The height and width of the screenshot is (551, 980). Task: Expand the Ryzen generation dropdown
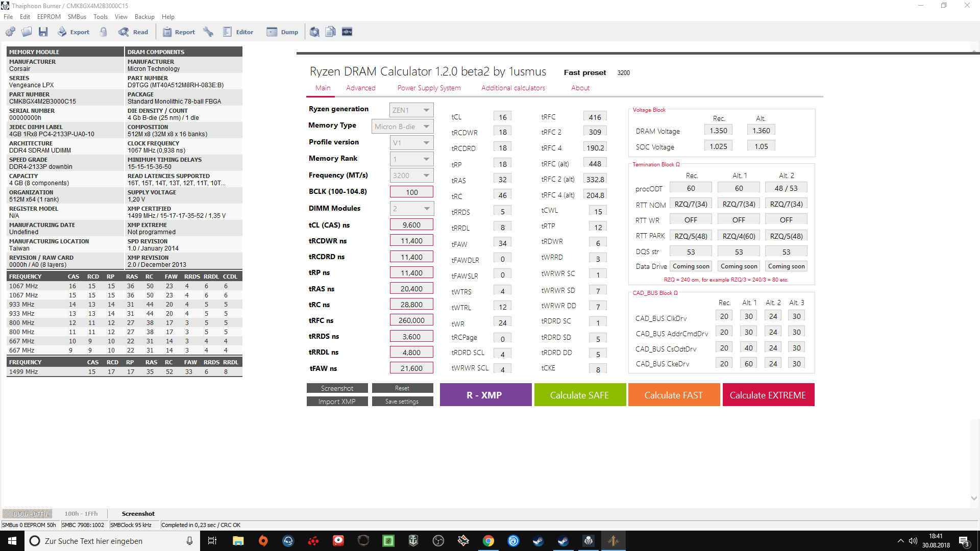[411, 110]
